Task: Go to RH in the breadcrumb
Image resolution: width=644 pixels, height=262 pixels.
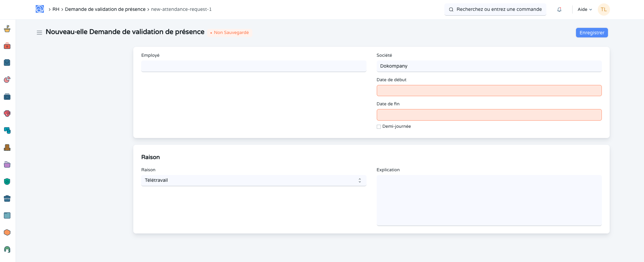Action: (56, 10)
